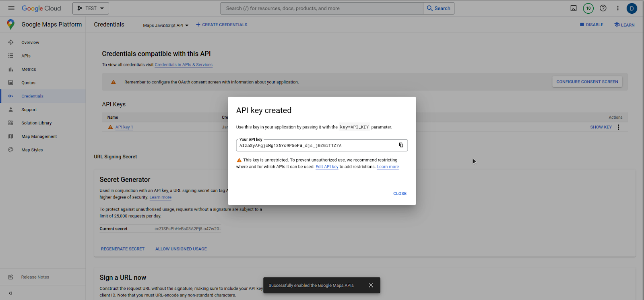Copy the API key with the copy icon

point(401,145)
